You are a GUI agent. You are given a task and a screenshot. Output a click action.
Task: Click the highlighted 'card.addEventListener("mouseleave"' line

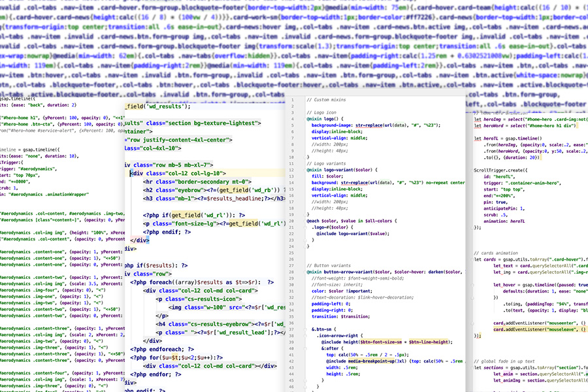pos(540,329)
